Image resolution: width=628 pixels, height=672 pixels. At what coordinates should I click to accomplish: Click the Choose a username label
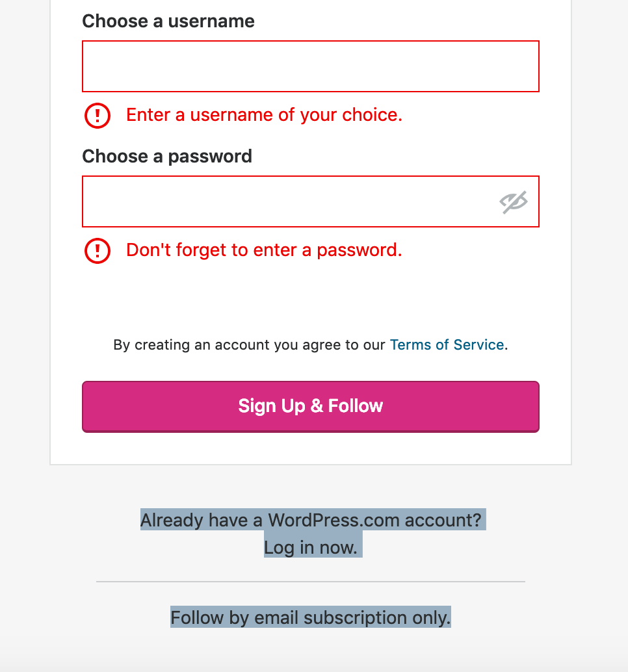(x=168, y=21)
